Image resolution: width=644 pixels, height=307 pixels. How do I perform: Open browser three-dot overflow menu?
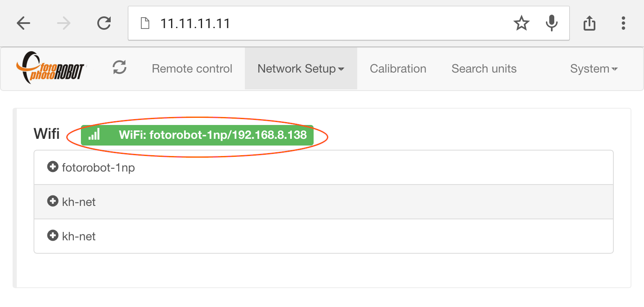click(x=623, y=23)
